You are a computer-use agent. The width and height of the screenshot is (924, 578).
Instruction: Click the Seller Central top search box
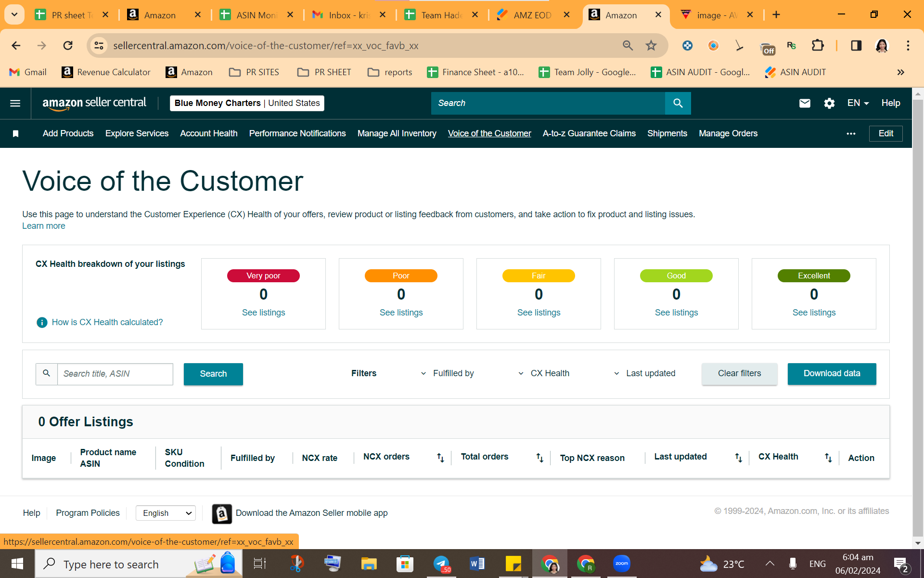[548, 103]
